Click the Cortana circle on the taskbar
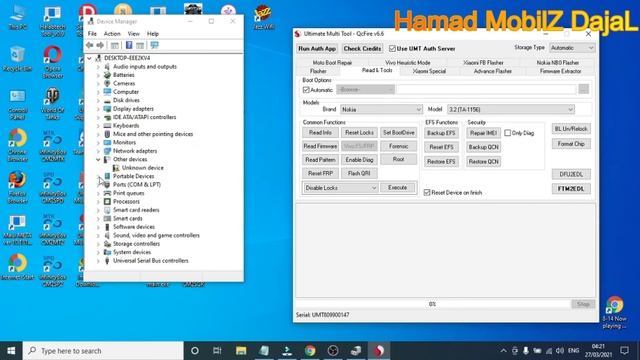 [195, 351]
